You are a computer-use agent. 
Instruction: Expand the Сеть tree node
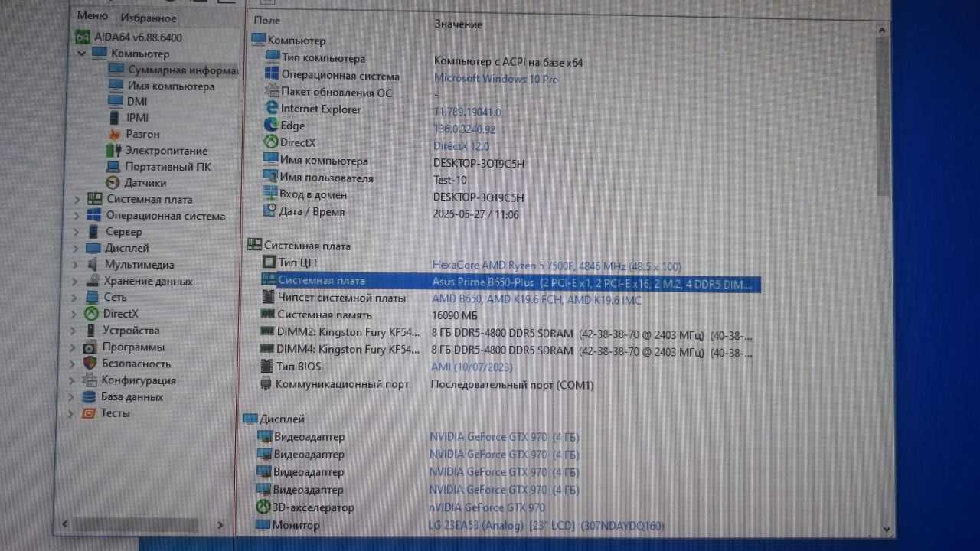pos(74,298)
